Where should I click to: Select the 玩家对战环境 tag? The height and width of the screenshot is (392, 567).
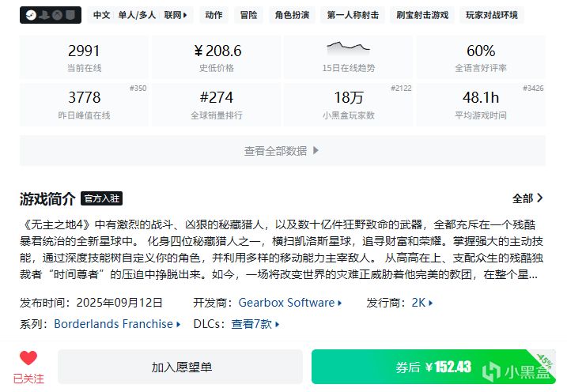coord(491,15)
